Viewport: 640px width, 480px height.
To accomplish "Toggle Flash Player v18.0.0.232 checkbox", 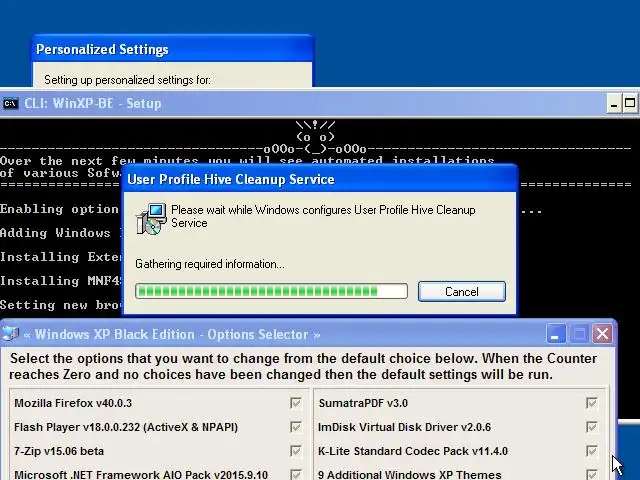I will coord(296,427).
